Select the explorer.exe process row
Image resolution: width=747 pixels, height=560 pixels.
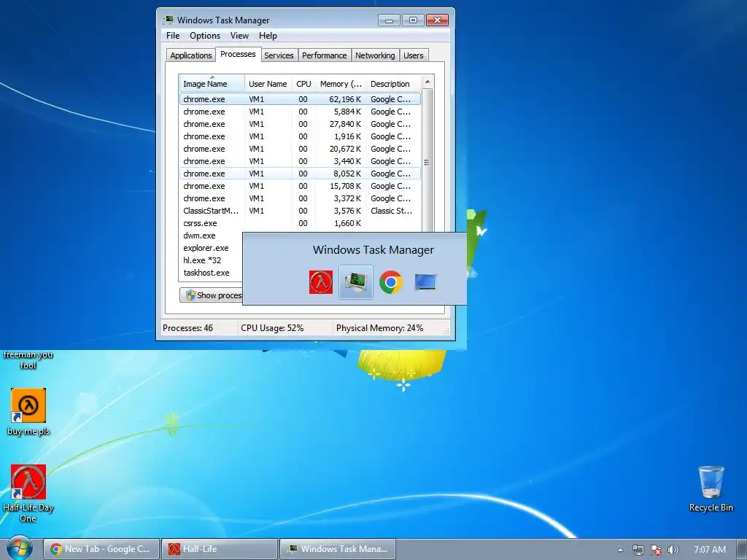click(x=211, y=248)
